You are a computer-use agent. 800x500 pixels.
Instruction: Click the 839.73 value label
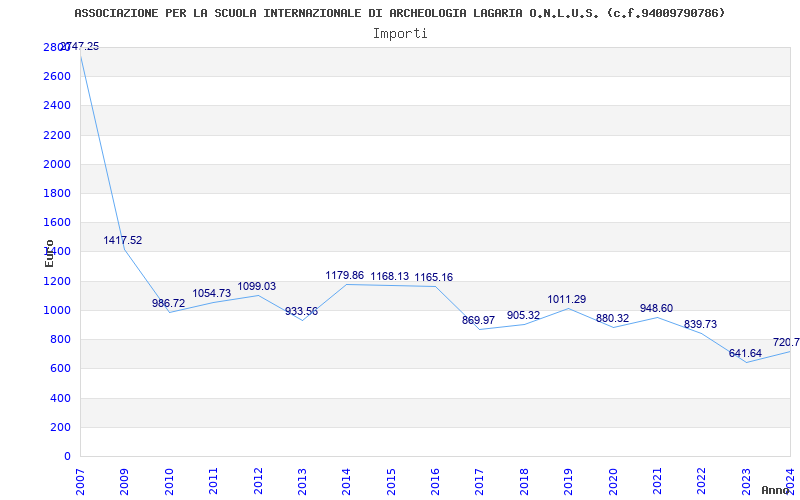pyautogui.click(x=701, y=324)
